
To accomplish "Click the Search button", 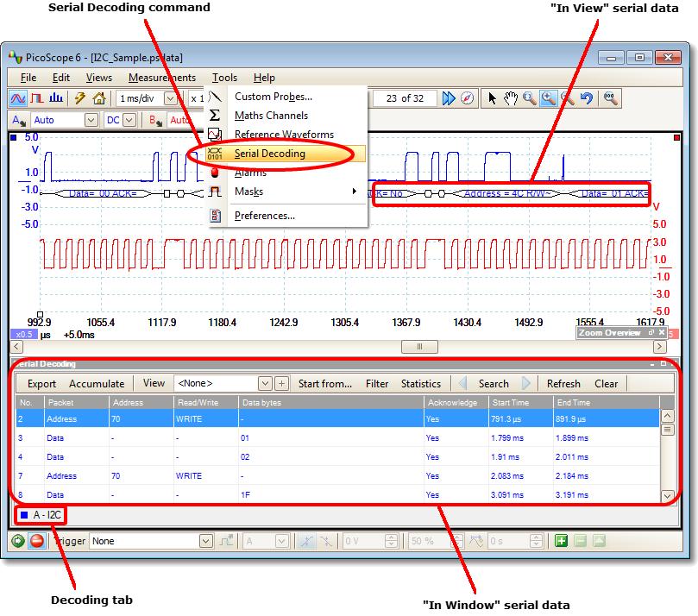I will tap(494, 384).
